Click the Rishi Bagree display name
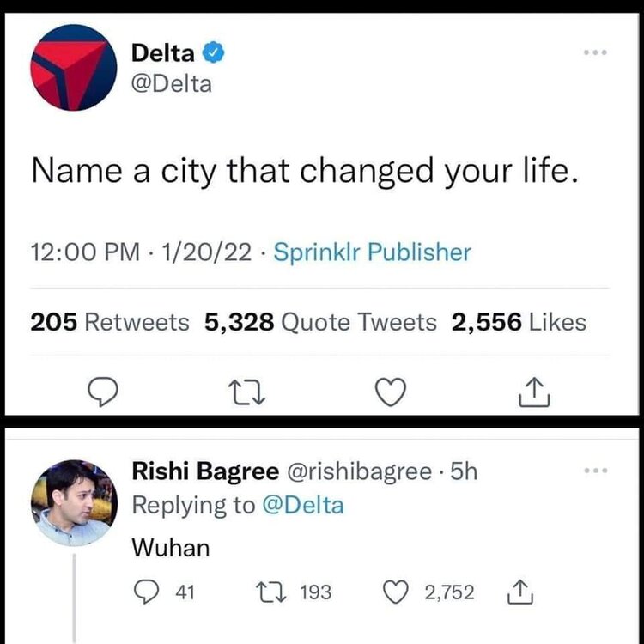 pos(204,471)
